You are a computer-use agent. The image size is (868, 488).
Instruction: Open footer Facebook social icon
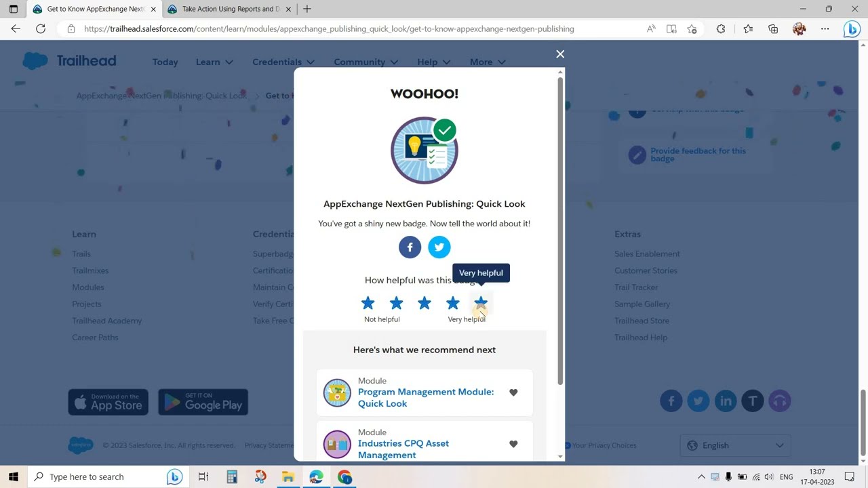coord(671,401)
